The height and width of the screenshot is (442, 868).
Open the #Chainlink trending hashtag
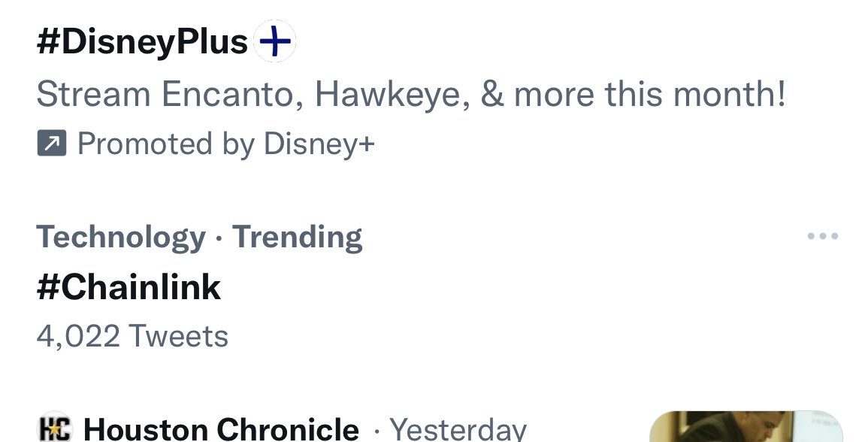click(129, 287)
